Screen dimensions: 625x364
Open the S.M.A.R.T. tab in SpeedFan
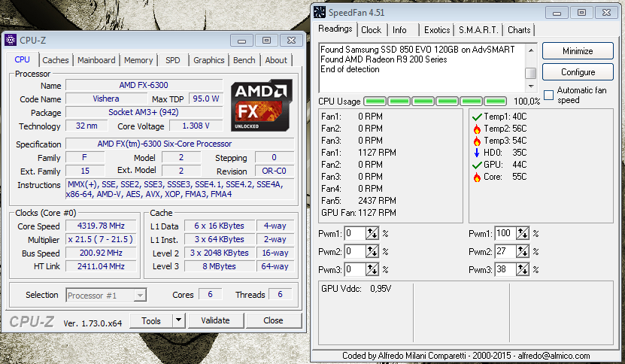tap(478, 30)
